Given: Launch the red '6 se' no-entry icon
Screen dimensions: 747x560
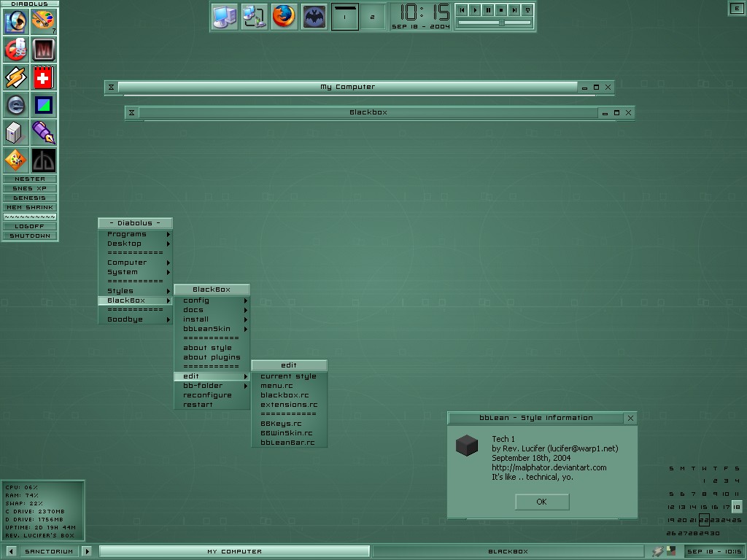Looking at the screenshot, I should pyautogui.click(x=16, y=50).
